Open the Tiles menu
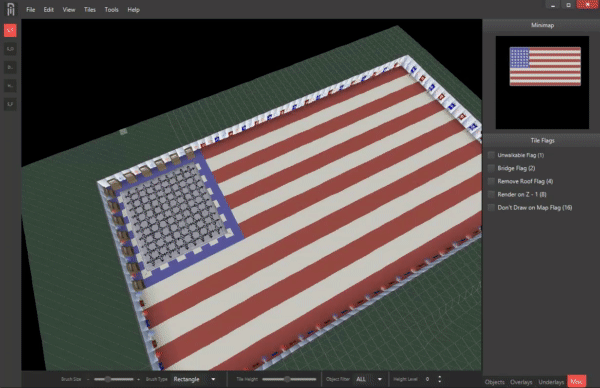Viewport: 600px width, 388px height. click(90, 10)
